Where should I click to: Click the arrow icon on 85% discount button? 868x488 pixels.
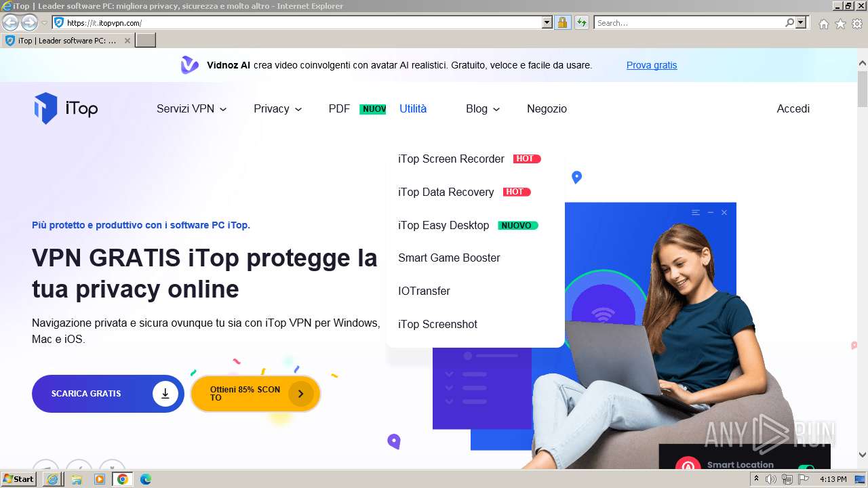click(x=300, y=394)
